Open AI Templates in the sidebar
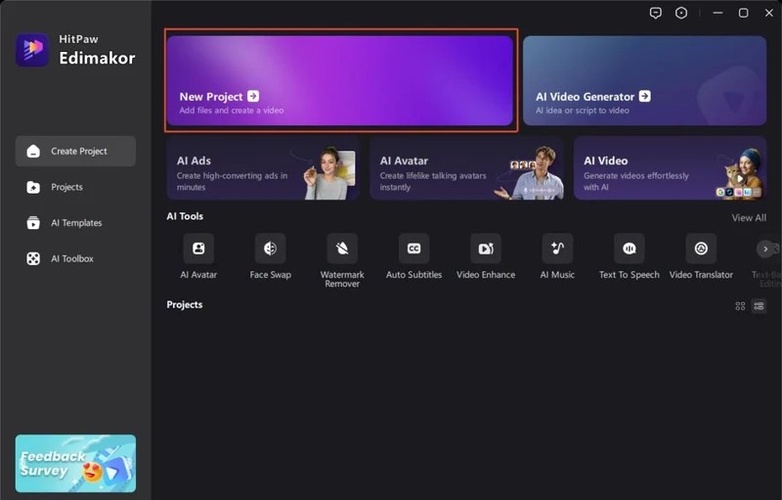Screen dimensions: 782x500 pos(75,223)
